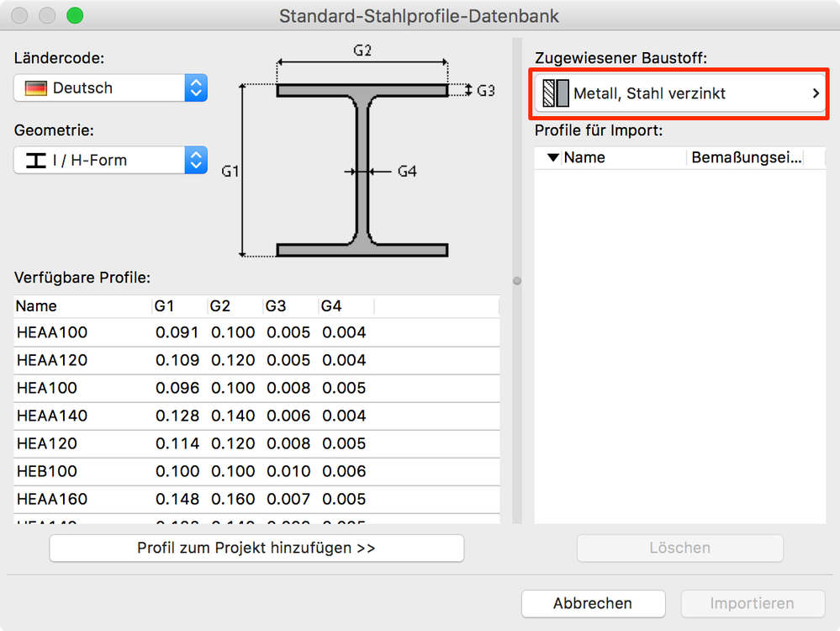Click G1 value 0.114 of HEA120
This screenshot has width=840, height=631.
177,444
